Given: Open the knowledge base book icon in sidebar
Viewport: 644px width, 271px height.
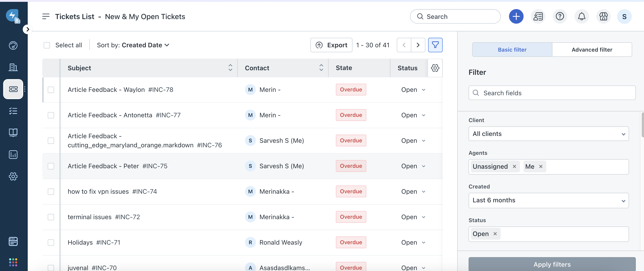Looking at the screenshot, I should (x=13, y=133).
